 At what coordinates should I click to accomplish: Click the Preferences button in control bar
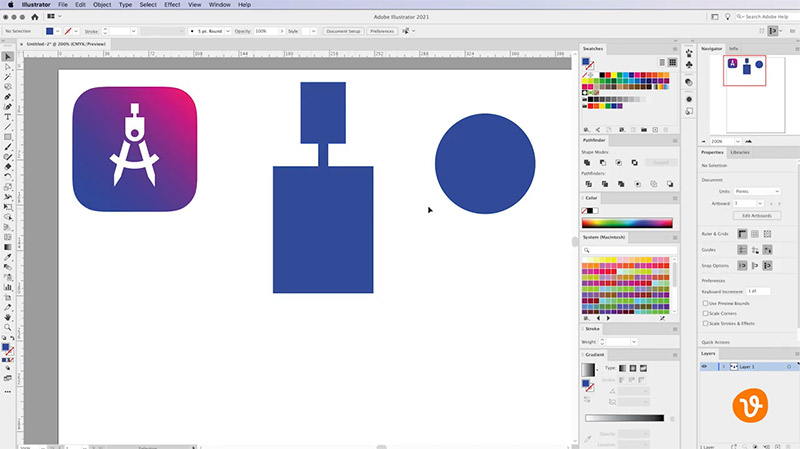(x=382, y=31)
